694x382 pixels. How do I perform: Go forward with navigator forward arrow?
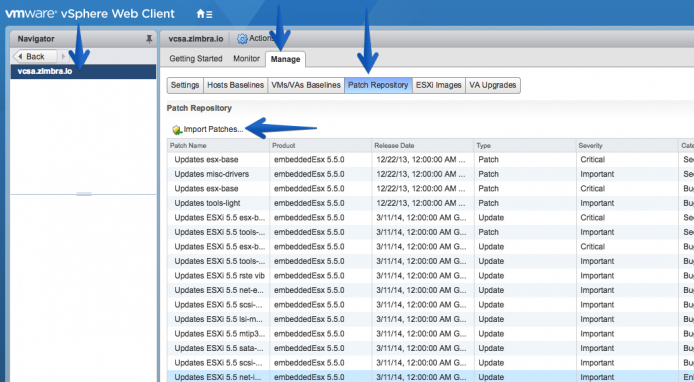click(x=63, y=57)
